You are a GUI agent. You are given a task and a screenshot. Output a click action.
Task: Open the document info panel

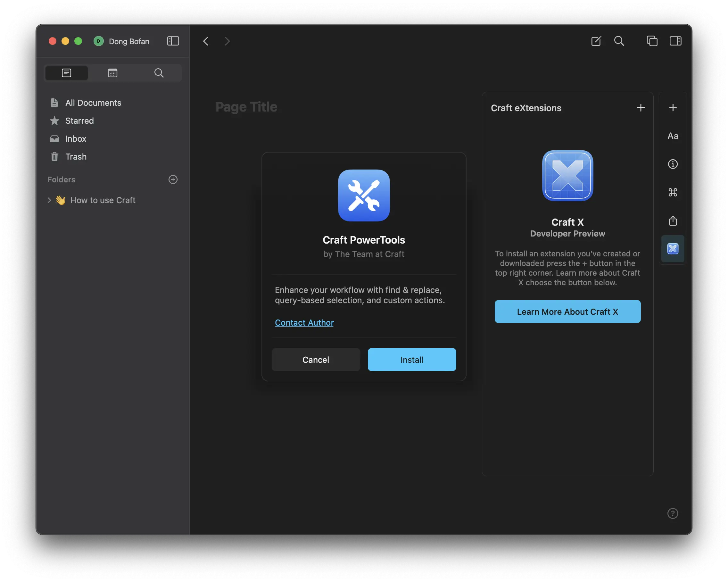pos(673,164)
